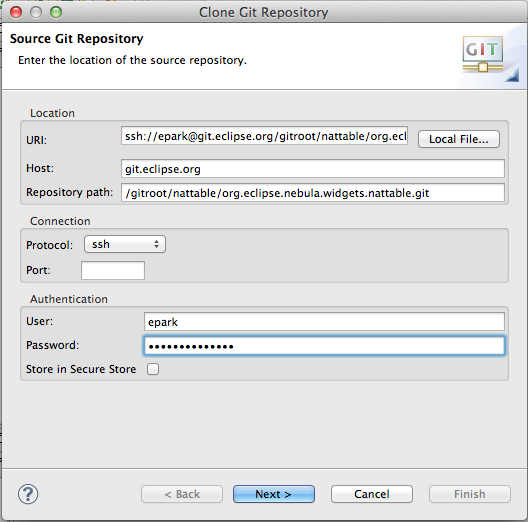Open the Protocol dropdown showing ssh
Screen dimensions: 528x522
coord(125,244)
